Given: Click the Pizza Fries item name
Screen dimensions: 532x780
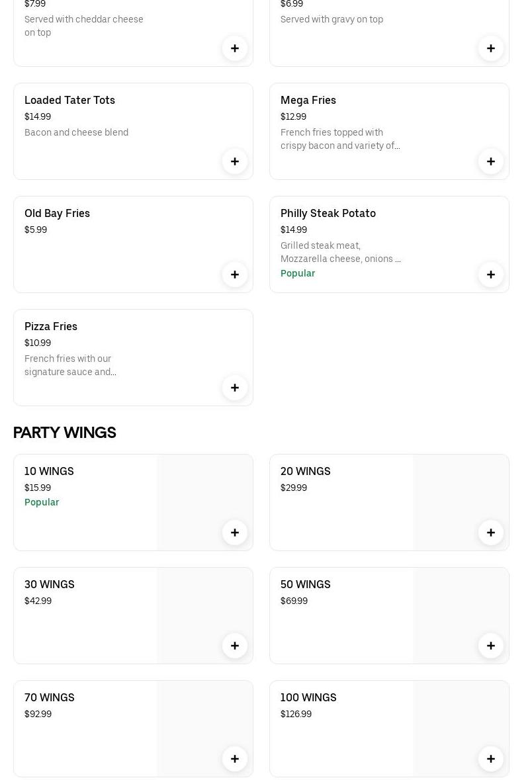Looking at the screenshot, I should pyautogui.click(x=51, y=326).
